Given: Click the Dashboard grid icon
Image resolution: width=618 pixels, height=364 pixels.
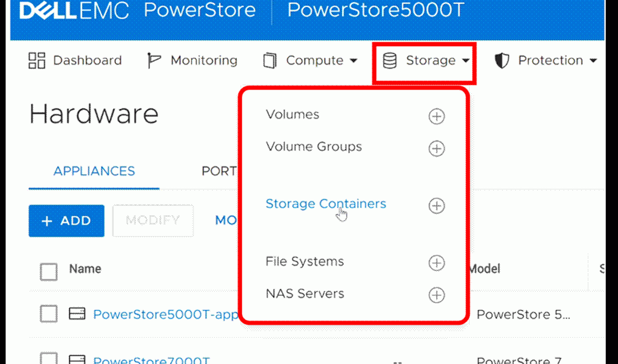Looking at the screenshot, I should pyautogui.click(x=37, y=60).
